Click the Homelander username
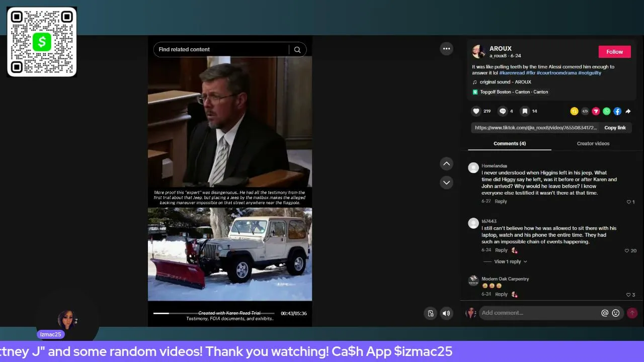 (x=494, y=166)
